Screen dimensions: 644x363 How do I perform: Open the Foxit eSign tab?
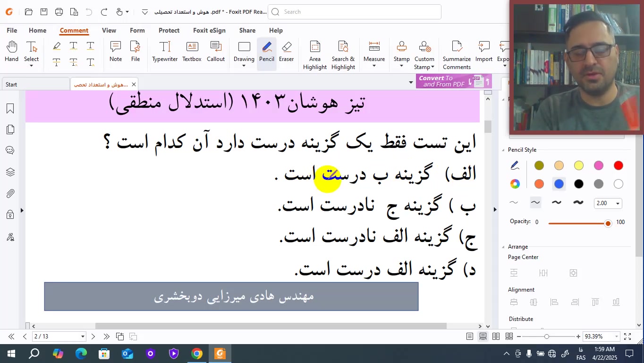209,30
